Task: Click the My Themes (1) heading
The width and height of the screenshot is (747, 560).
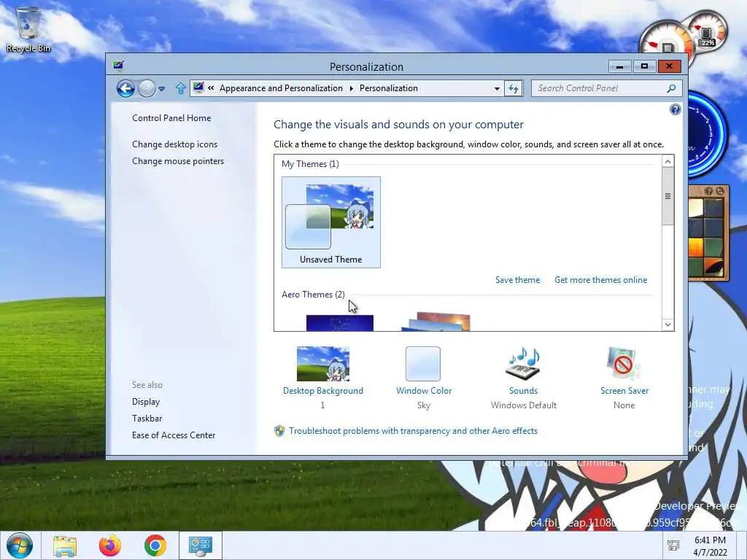Action: (310, 164)
